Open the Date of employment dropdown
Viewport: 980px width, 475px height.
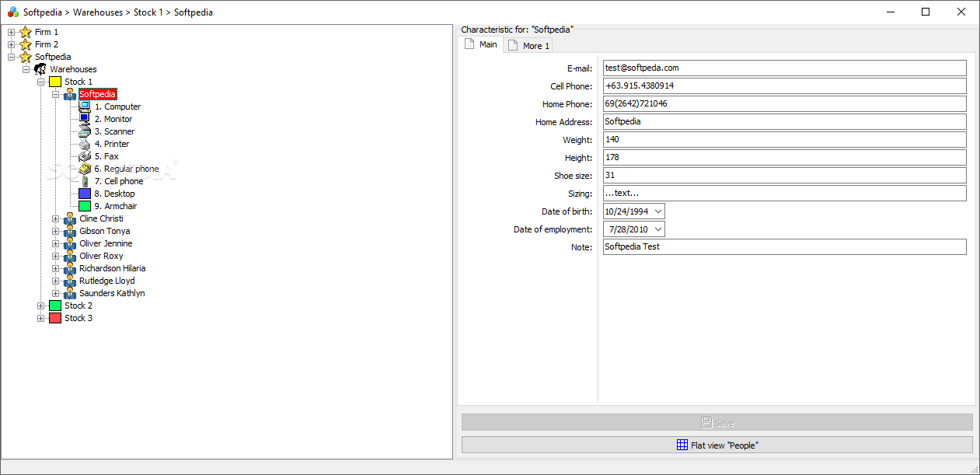coord(657,229)
